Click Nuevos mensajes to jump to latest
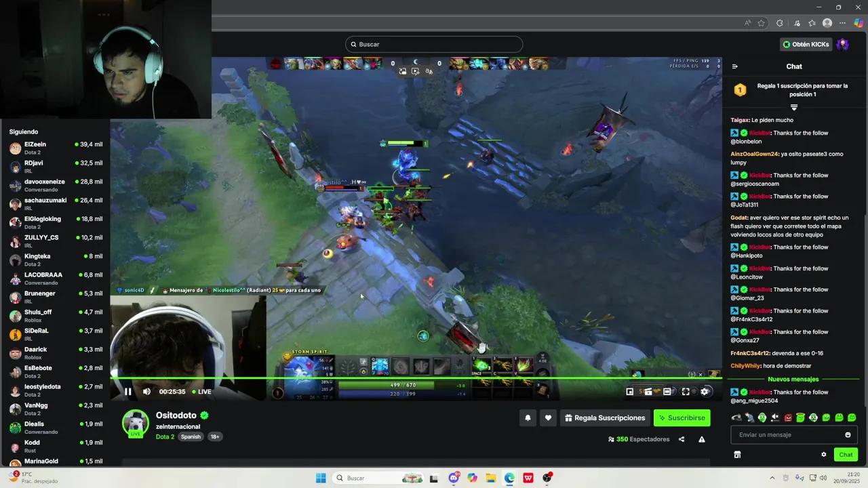 [793, 380]
